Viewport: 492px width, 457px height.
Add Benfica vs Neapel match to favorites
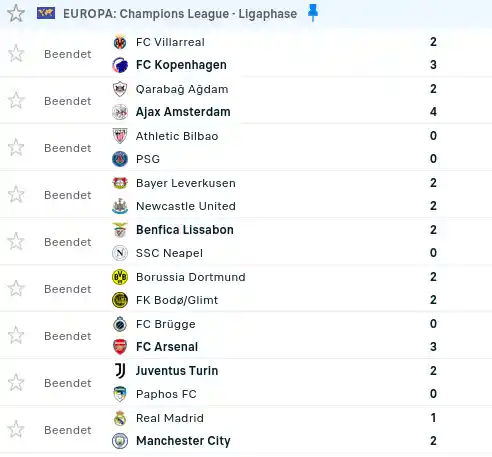click(16, 242)
